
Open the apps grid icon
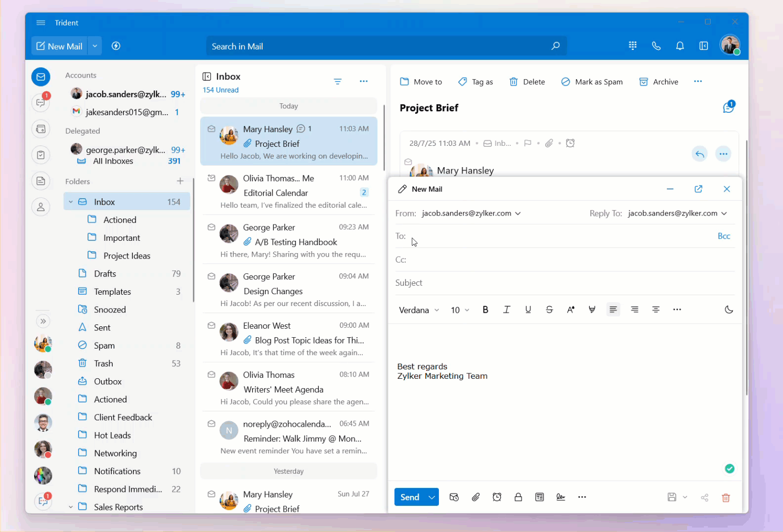(633, 45)
